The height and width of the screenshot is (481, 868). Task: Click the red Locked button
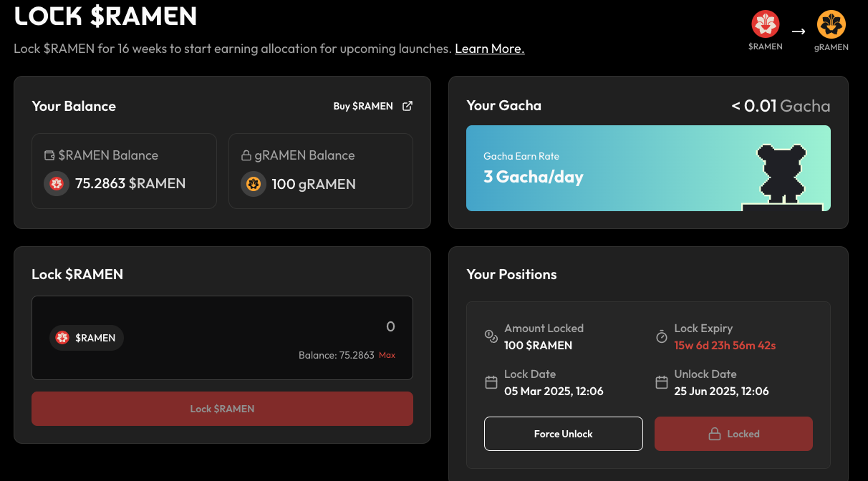(x=733, y=434)
